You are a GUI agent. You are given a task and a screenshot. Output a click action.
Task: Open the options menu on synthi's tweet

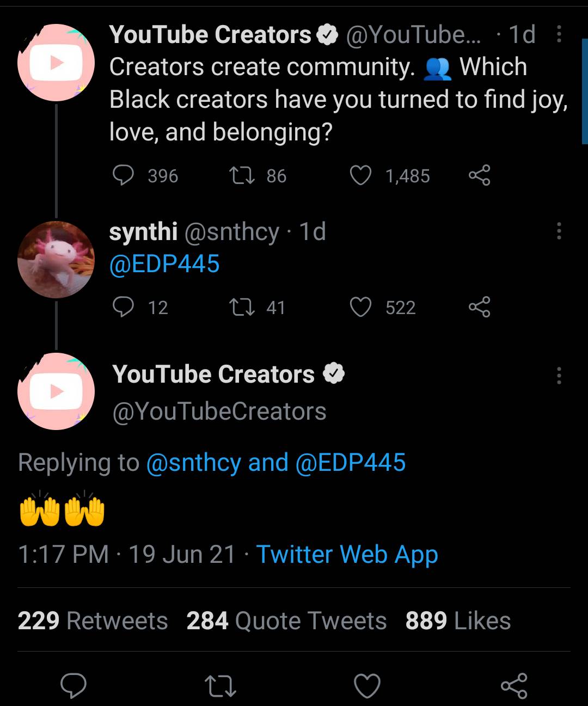[559, 231]
